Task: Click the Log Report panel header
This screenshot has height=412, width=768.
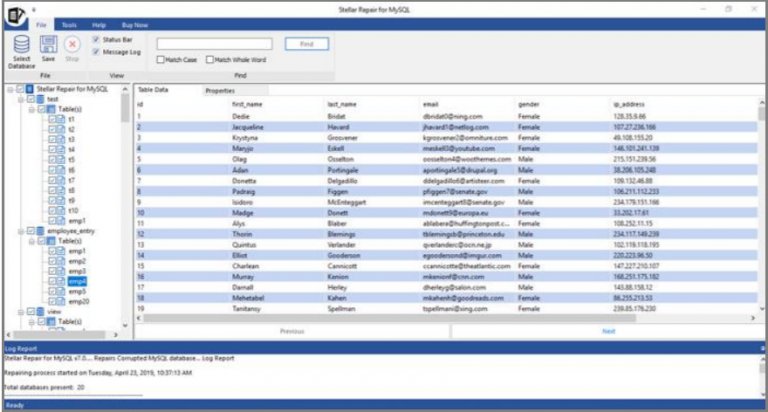Action: point(384,348)
